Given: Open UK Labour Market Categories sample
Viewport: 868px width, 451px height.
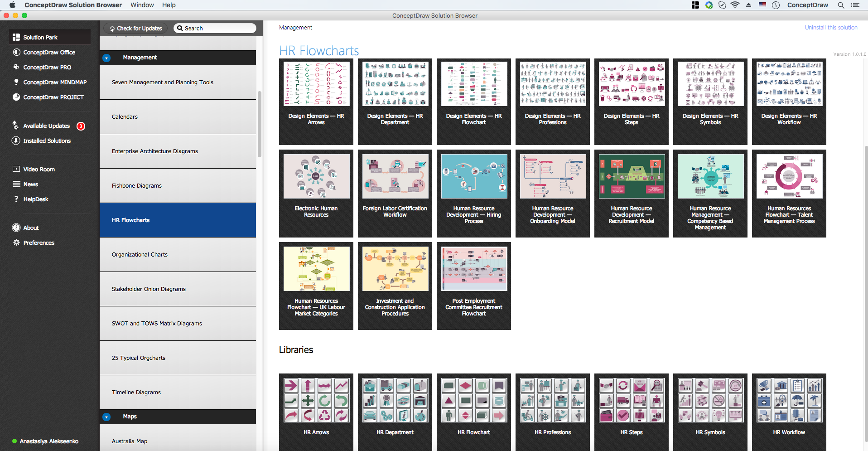Looking at the screenshot, I should 316,286.
